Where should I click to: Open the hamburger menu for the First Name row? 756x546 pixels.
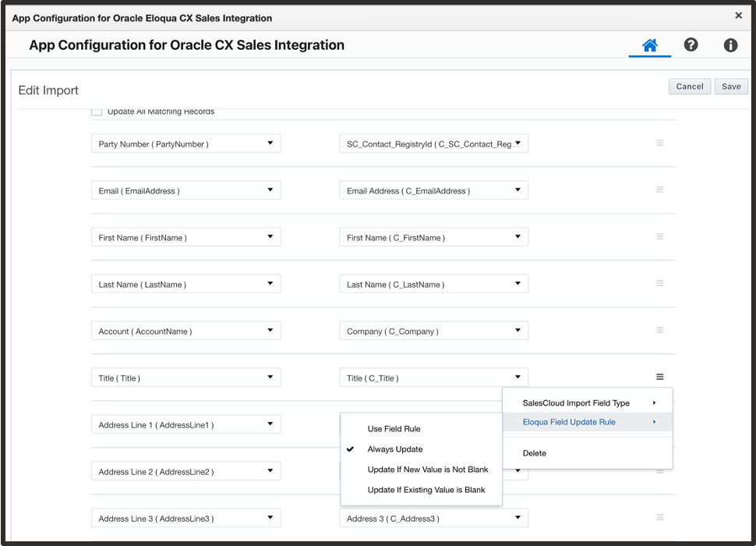point(659,236)
